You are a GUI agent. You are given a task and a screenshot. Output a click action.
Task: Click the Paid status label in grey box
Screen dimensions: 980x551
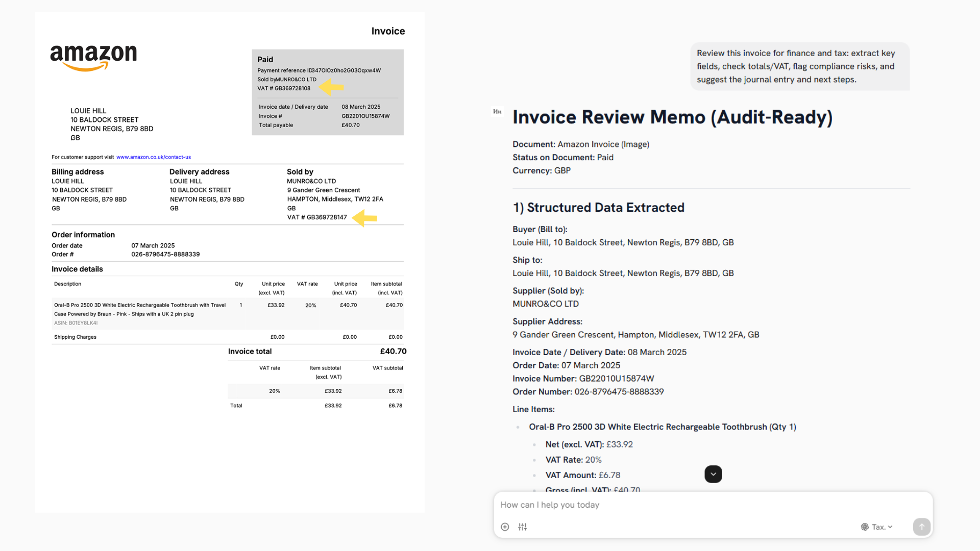coord(265,59)
